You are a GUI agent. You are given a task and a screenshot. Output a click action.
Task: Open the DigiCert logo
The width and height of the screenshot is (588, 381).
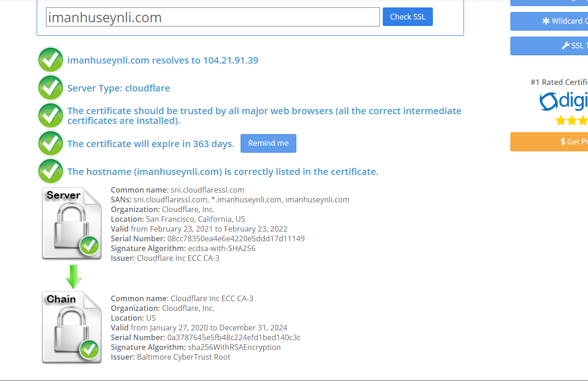click(563, 101)
